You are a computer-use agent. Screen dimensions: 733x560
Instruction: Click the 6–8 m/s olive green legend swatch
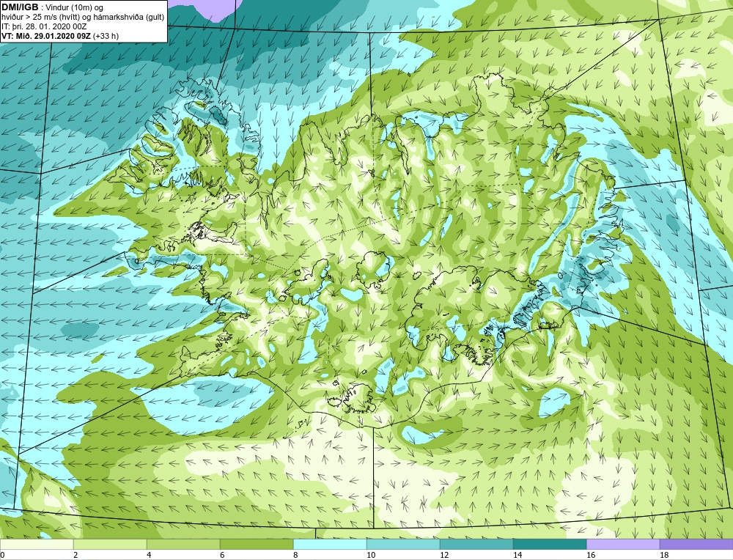click(x=257, y=544)
